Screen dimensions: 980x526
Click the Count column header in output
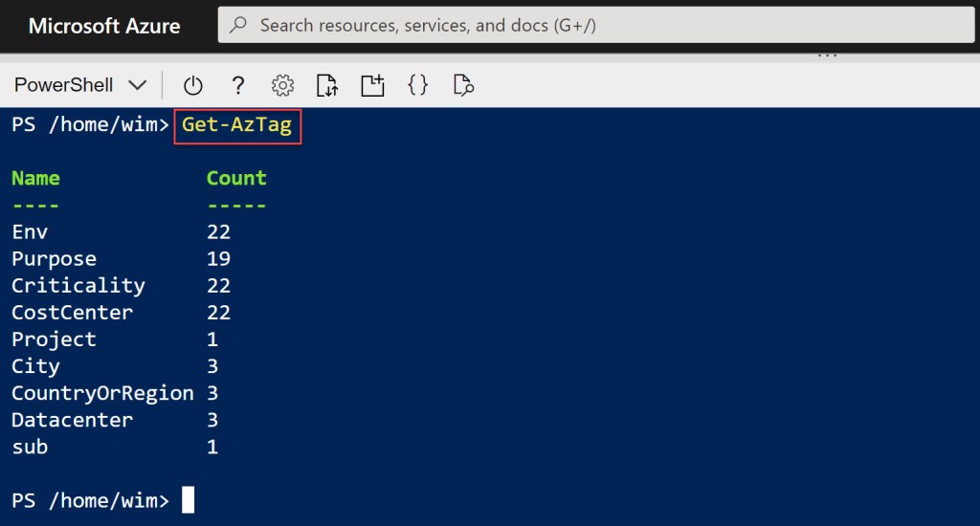236,178
